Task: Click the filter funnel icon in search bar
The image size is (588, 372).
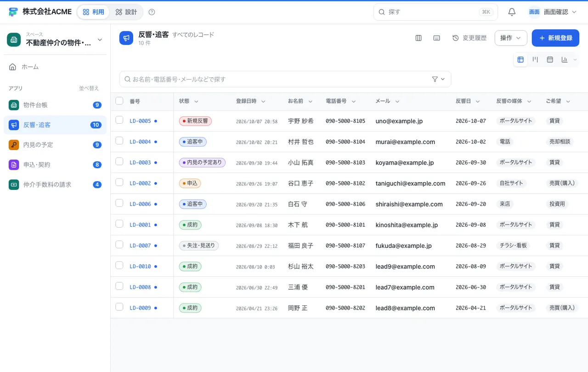Action: click(435, 79)
